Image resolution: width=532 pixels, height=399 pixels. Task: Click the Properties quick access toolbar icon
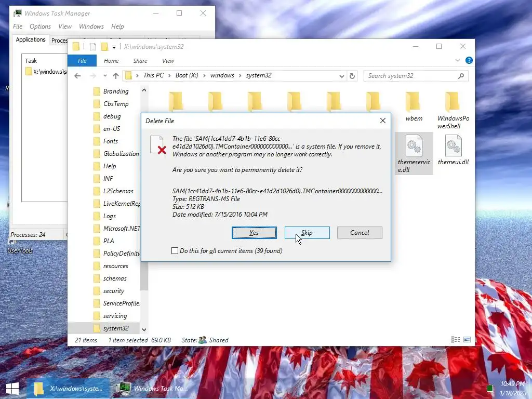(x=92, y=47)
